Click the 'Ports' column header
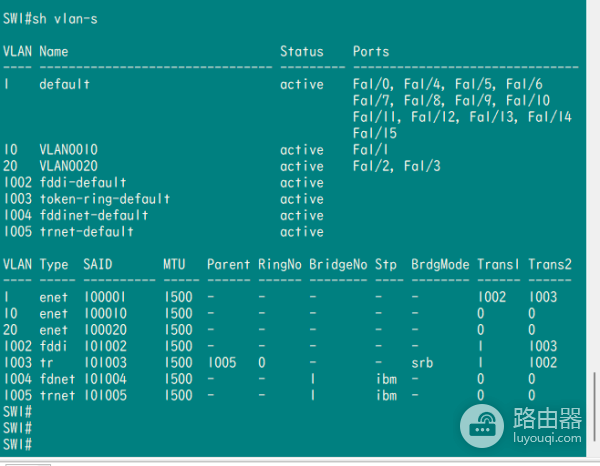 click(371, 51)
